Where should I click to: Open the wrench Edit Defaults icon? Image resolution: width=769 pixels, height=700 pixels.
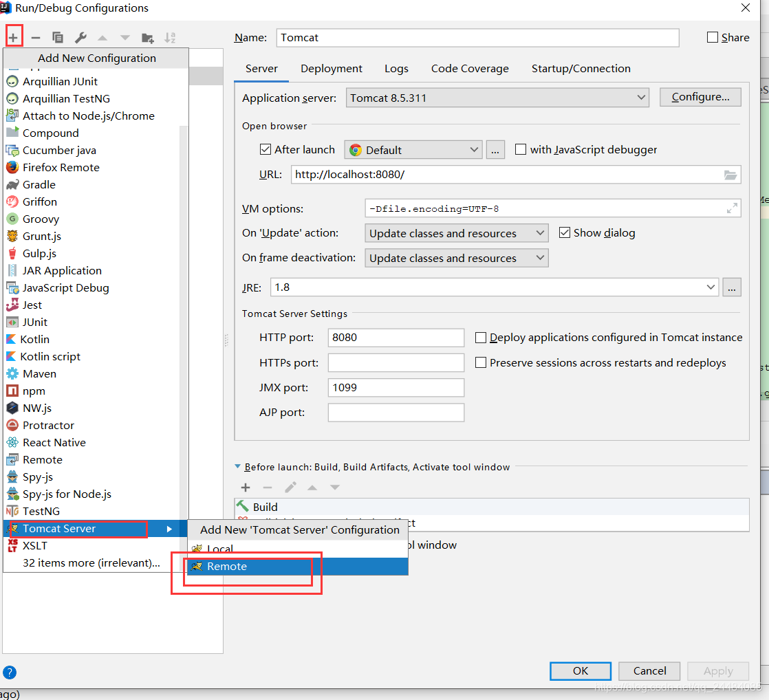coord(80,37)
